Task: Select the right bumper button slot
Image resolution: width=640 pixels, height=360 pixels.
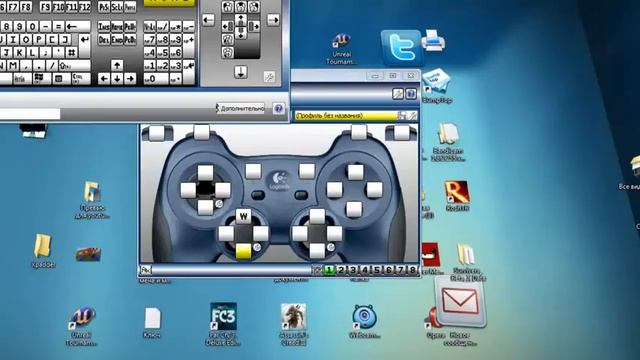Action: click(x=359, y=133)
